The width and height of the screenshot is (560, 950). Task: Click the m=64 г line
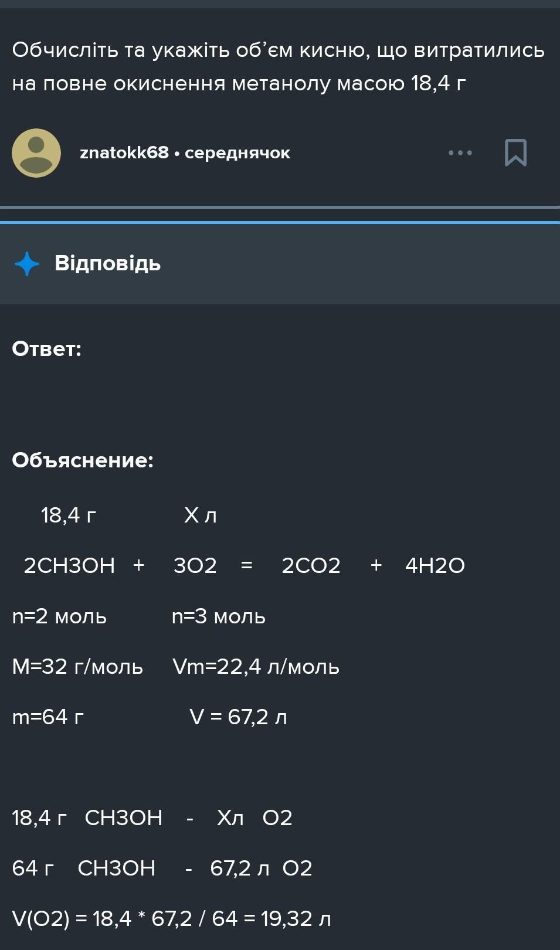[48, 717]
